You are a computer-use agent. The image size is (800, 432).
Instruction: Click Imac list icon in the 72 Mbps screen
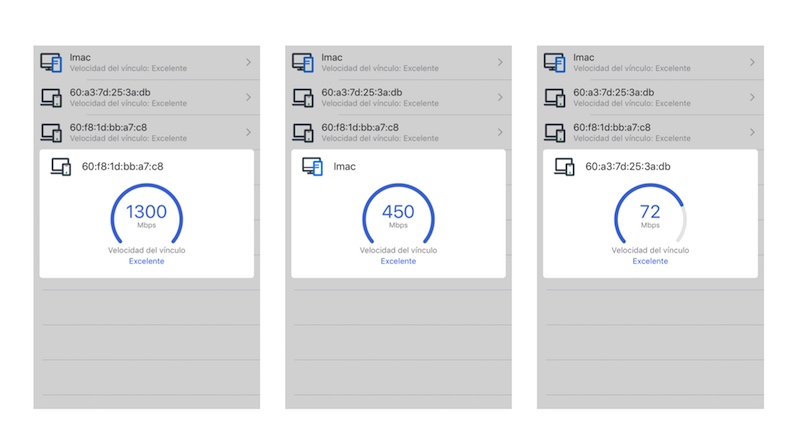tap(556, 63)
